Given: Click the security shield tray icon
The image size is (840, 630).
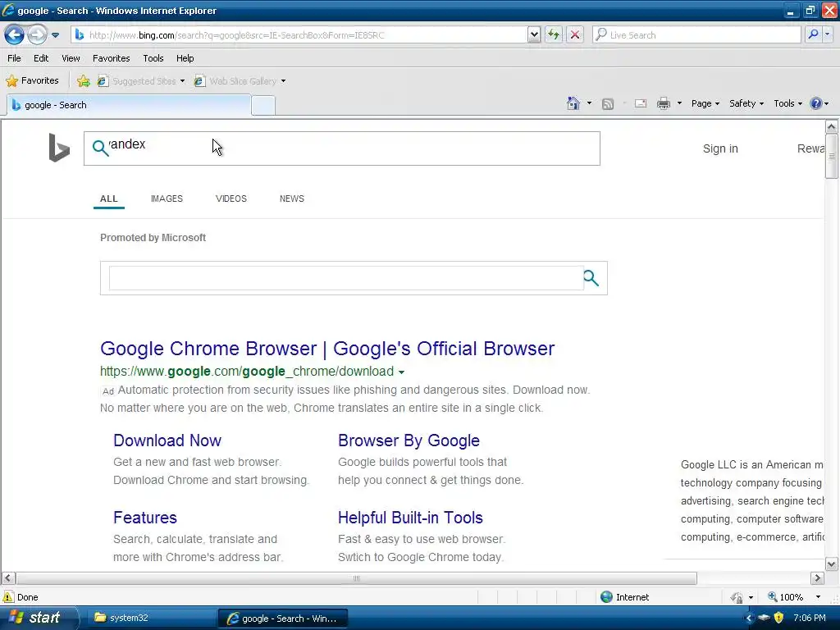Looking at the screenshot, I should [779, 618].
